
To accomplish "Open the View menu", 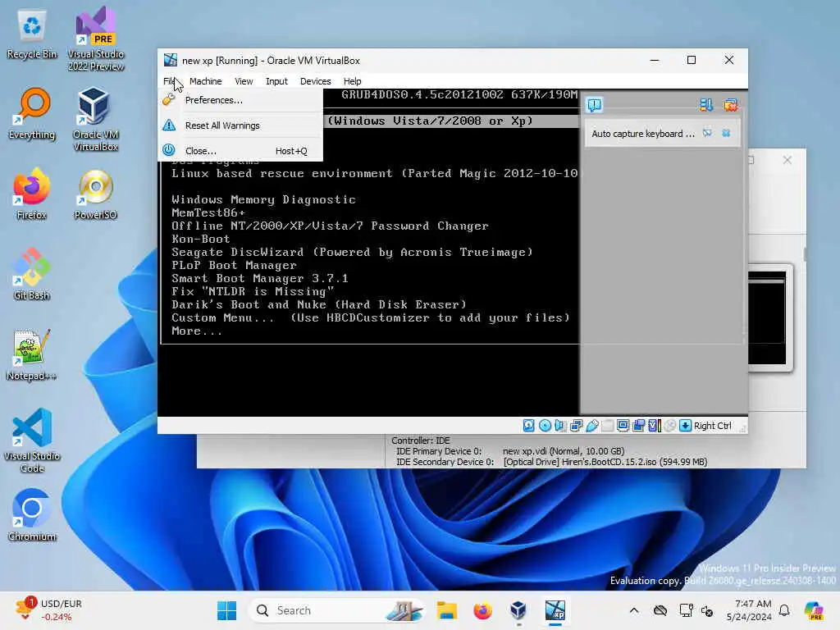I will [243, 81].
